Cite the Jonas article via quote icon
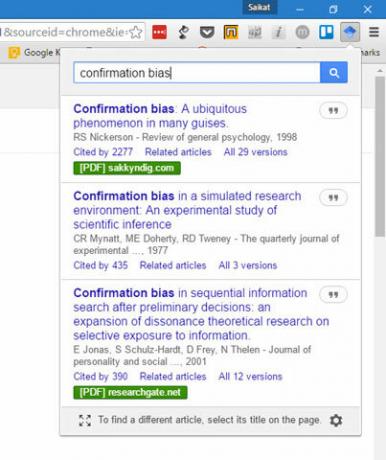Image resolution: width=386 pixels, height=460 pixels. [333, 295]
